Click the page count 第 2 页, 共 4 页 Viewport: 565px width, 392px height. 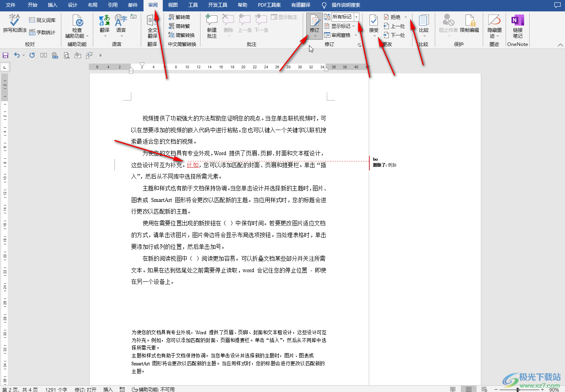(20, 389)
